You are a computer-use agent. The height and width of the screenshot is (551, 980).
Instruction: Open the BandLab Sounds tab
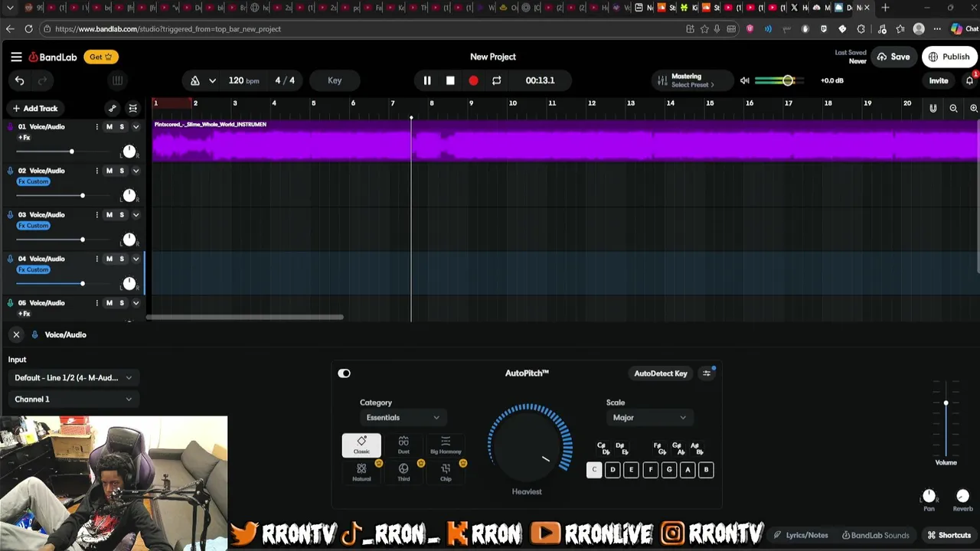tap(875, 536)
